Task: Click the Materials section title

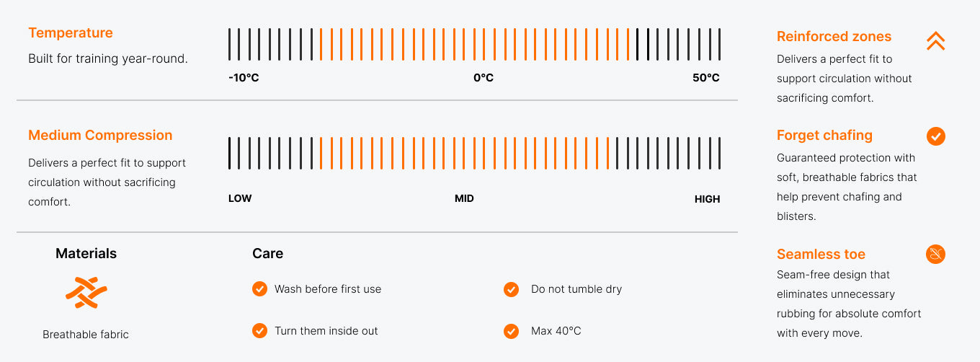Action: pyautogui.click(x=86, y=253)
